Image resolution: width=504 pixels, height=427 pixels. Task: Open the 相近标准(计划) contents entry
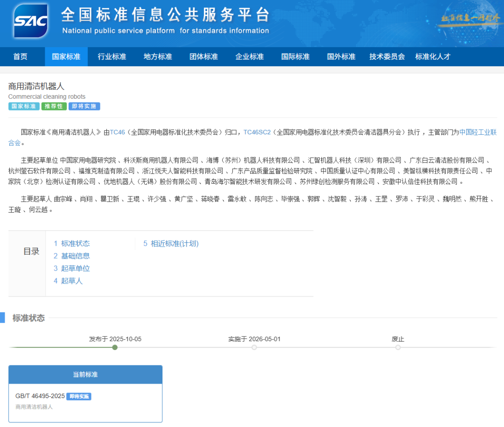click(171, 243)
